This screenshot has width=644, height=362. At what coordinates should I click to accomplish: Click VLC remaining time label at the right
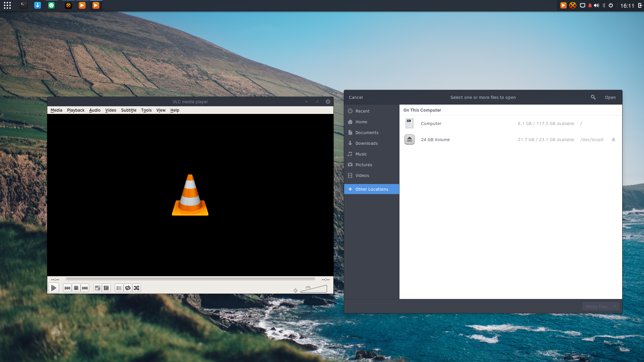click(326, 279)
